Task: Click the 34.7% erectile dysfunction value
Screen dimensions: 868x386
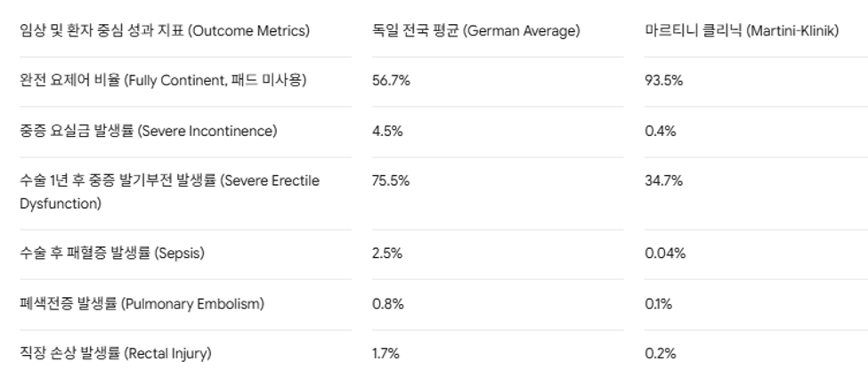Action: (664, 181)
